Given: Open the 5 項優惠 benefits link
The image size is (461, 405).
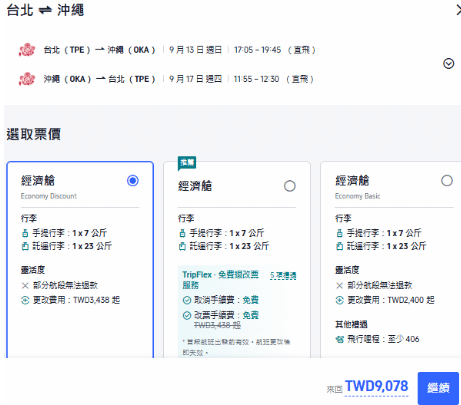Looking at the screenshot, I should [283, 276].
